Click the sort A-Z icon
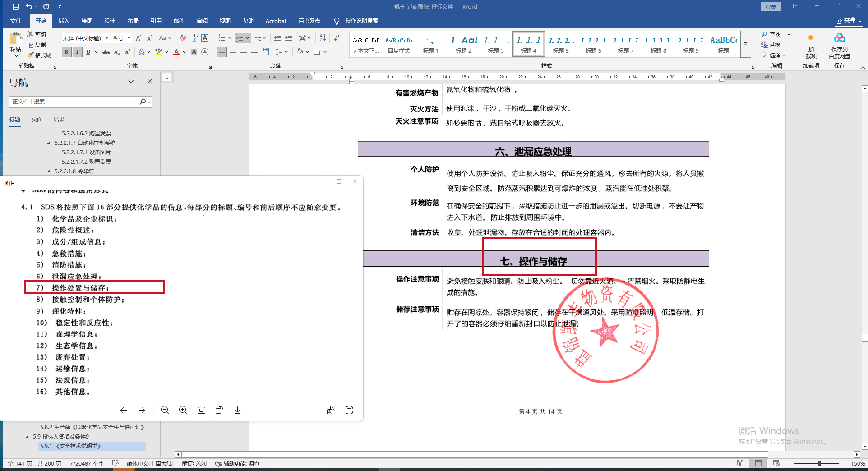The height and width of the screenshot is (471, 868). [x=323, y=38]
